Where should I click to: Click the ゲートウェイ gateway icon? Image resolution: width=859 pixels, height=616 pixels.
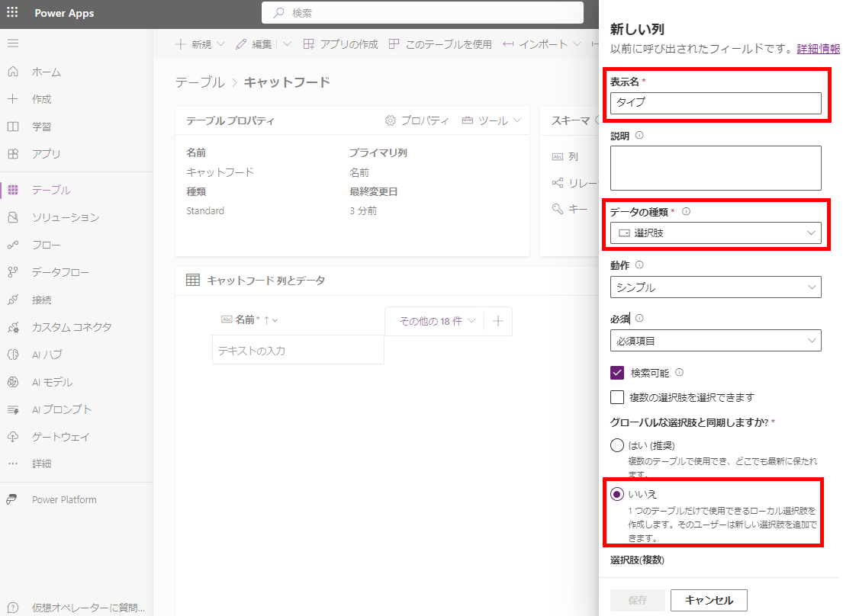tap(13, 437)
